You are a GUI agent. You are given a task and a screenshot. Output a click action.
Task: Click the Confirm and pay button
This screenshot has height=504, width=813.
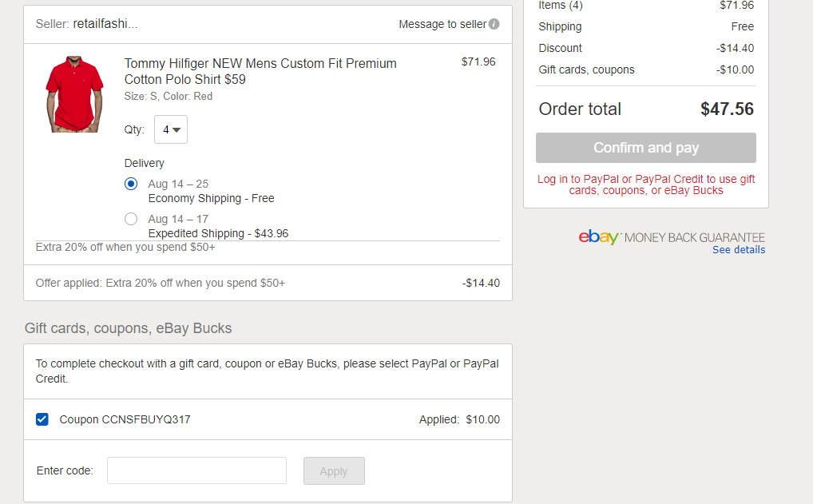click(x=645, y=148)
